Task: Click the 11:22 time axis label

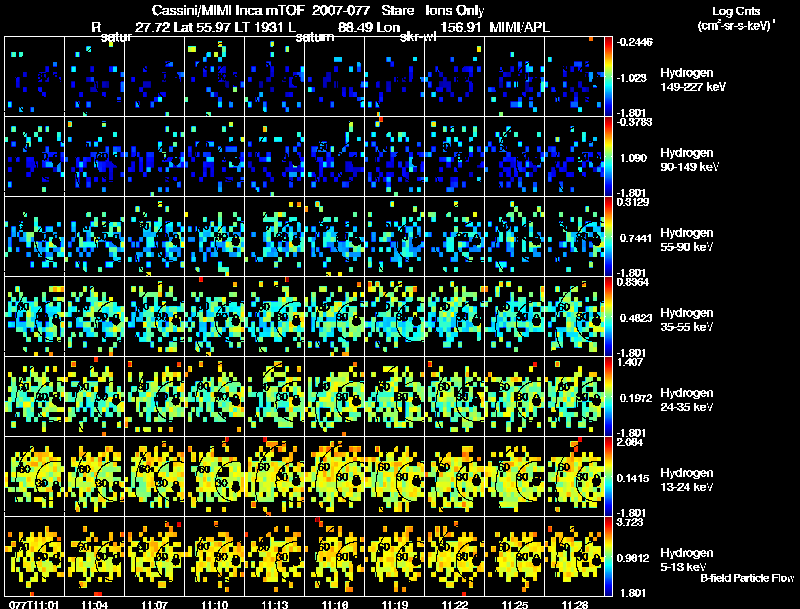Action: tap(455, 604)
